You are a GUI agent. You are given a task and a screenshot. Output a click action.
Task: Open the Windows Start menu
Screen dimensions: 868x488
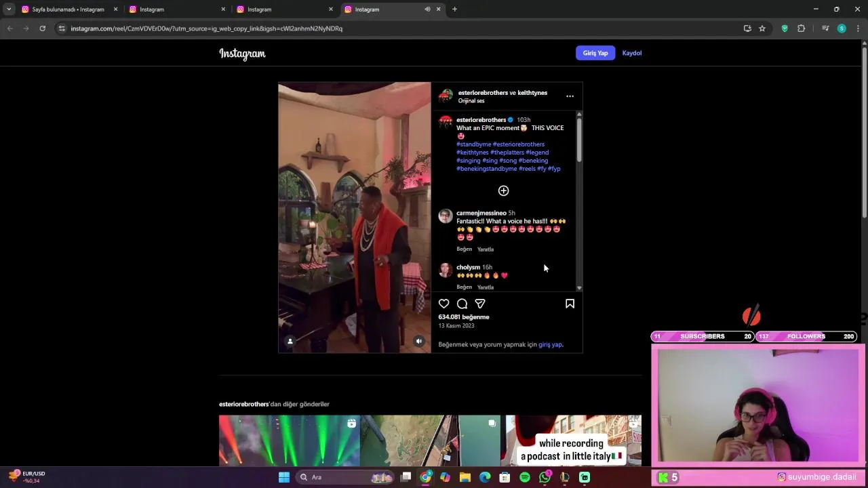[283, 477]
